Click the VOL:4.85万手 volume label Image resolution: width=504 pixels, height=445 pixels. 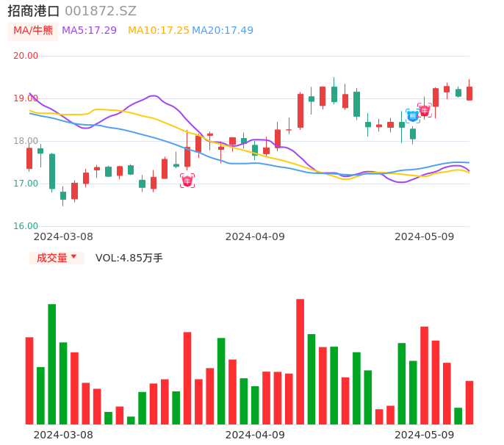tap(129, 258)
